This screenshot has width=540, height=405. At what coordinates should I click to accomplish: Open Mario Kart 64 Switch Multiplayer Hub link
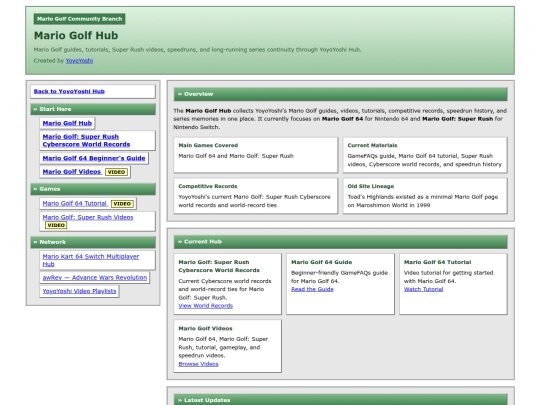point(91,260)
